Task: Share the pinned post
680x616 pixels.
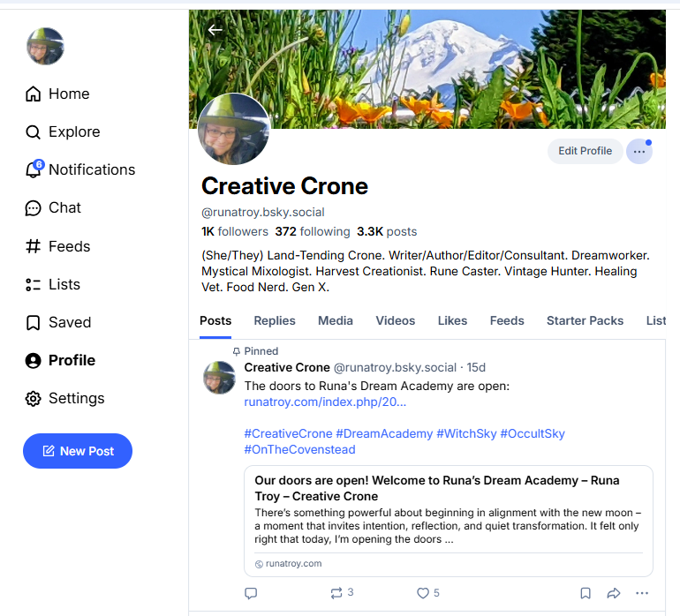Action: pyautogui.click(x=614, y=593)
